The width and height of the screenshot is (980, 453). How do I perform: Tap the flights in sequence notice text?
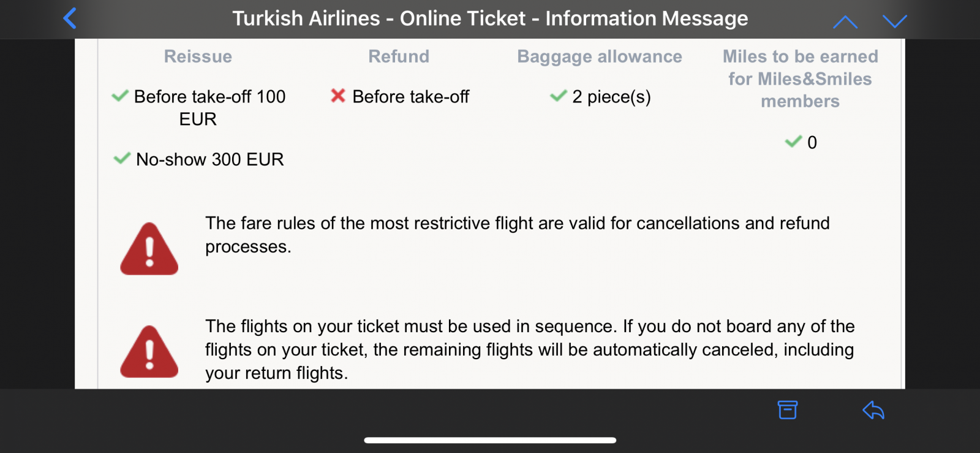tap(529, 349)
